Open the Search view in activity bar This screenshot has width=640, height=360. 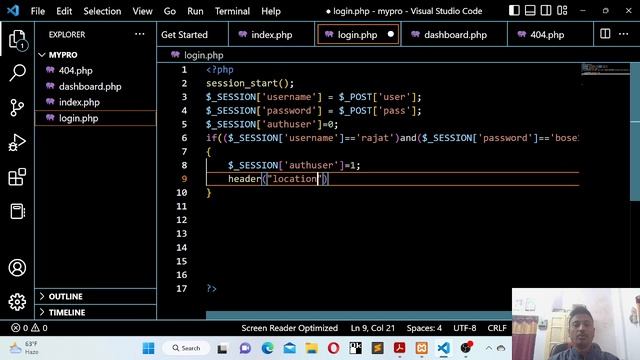[x=17, y=73]
